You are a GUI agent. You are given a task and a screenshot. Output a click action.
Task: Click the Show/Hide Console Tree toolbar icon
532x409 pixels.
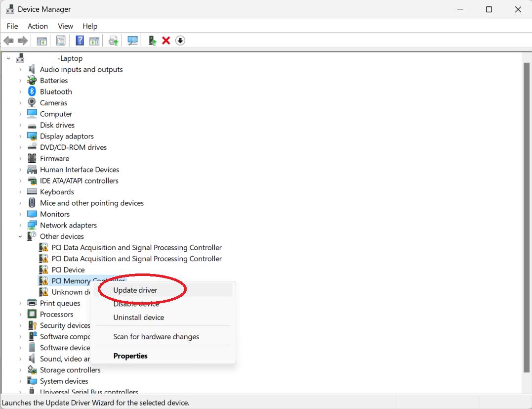(x=41, y=40)
